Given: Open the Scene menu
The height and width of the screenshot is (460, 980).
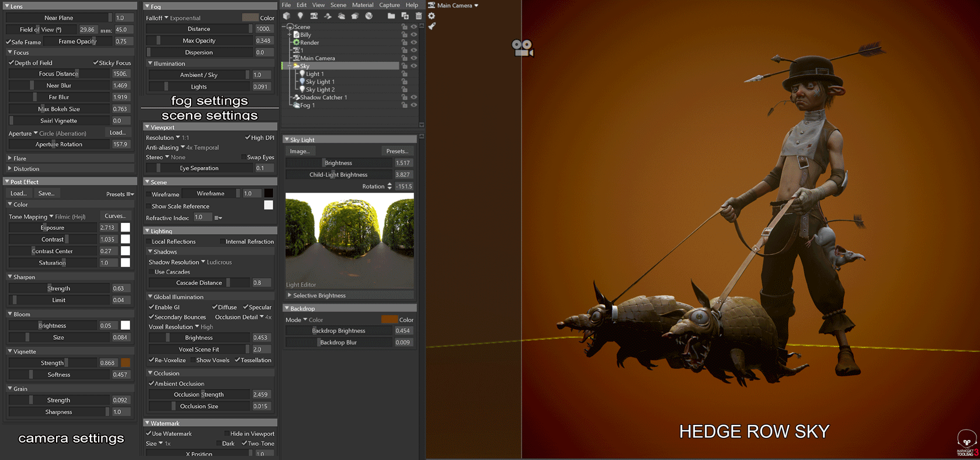Looking at the screenshot, I should click(338, 5).
